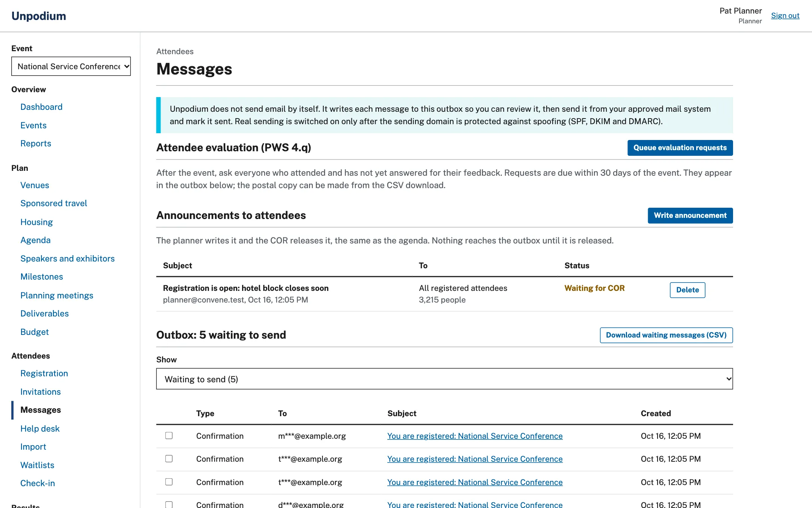Click the Pat Planner user name
The image size is (812, 508).
coord(741,11)
